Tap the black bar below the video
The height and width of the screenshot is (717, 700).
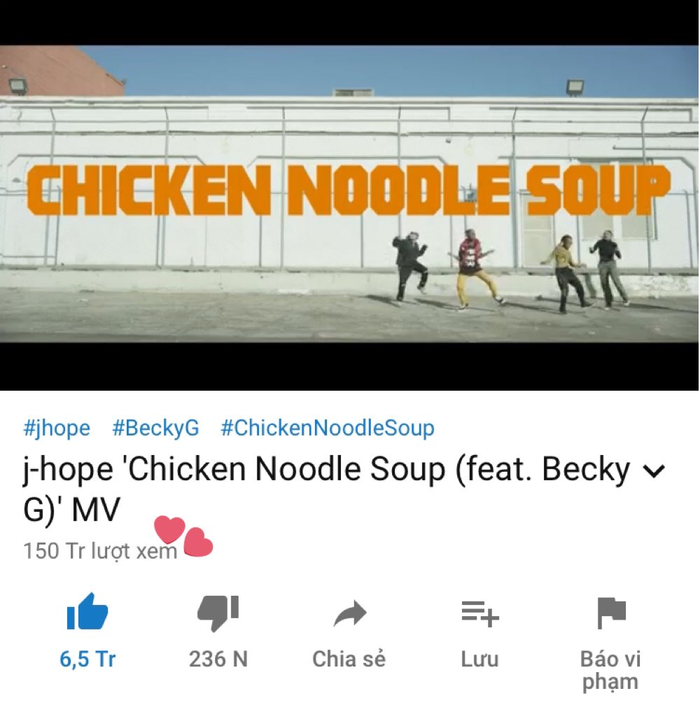(x=349, y=366)
